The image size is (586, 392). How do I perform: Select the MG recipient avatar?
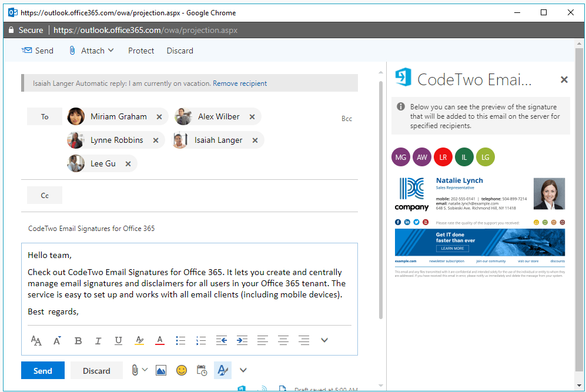click(x=401, y=157)
